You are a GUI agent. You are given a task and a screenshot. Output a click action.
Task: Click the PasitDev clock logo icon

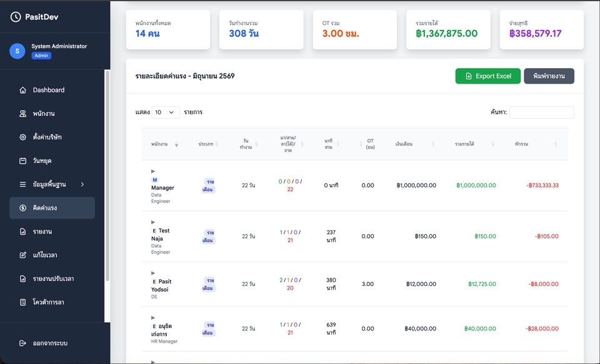pos(15,17)
